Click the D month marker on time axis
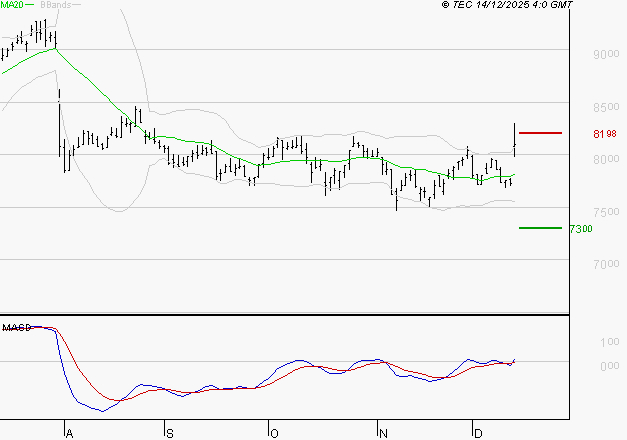This screenshot has height=440, width=627. tap(478, 433)
